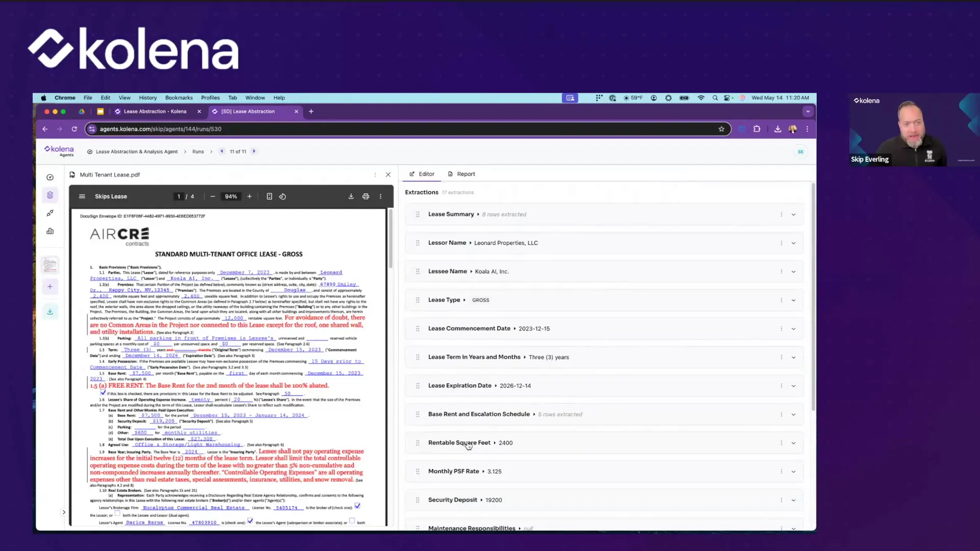Bookmark this page with star icon
This screenshot has width=980, height=551.
click(x=722, y=129)
